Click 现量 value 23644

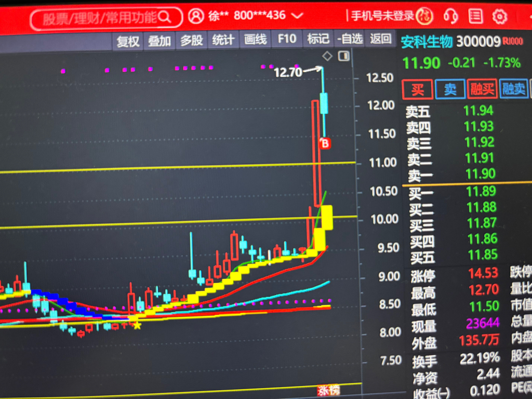pos(483,323)
